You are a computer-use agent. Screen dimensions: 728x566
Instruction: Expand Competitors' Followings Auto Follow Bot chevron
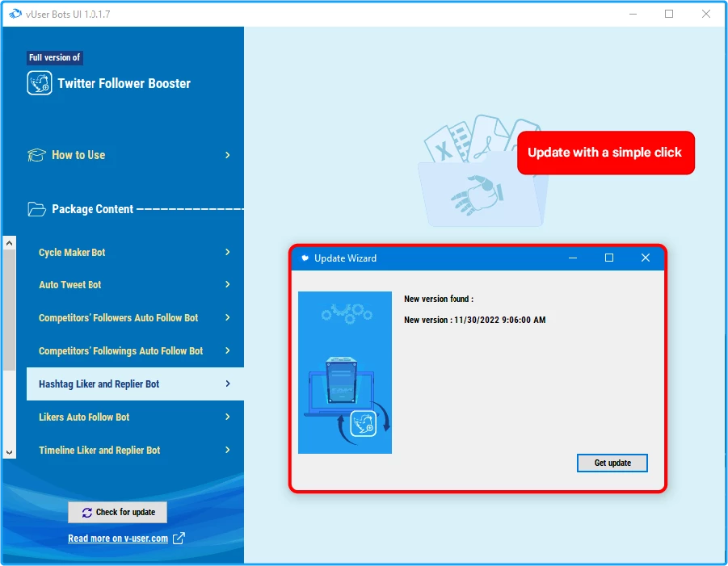tap(228, 350)
